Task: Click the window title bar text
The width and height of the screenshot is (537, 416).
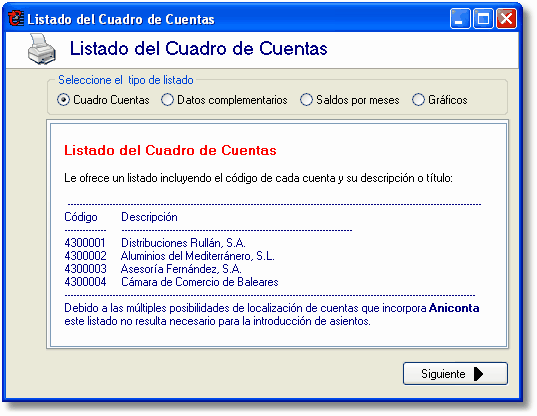Action: pyautogui.click(x=121, y=19)
